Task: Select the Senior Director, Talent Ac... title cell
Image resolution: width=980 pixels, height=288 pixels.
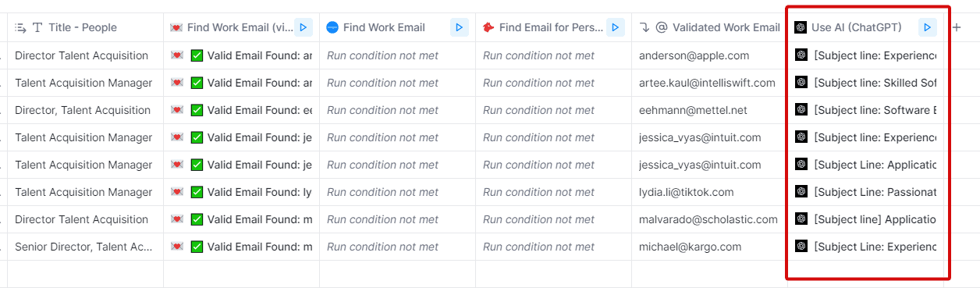Action: 85,247
